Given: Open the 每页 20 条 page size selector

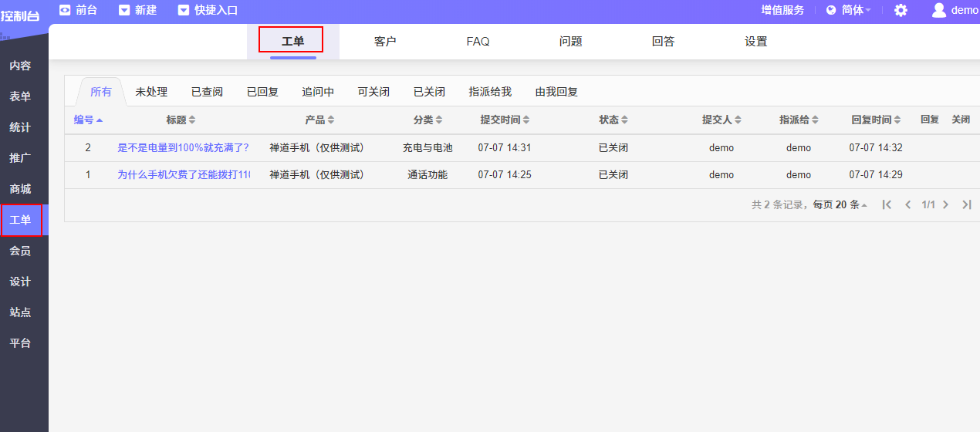Looking at the screenshot, I should 840,205.
